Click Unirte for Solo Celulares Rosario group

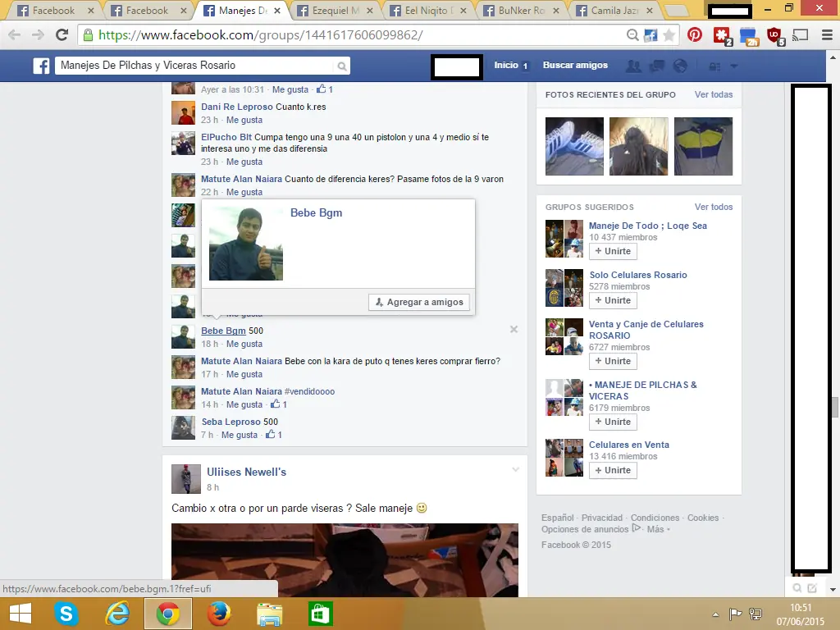click(x=613, y=300)
